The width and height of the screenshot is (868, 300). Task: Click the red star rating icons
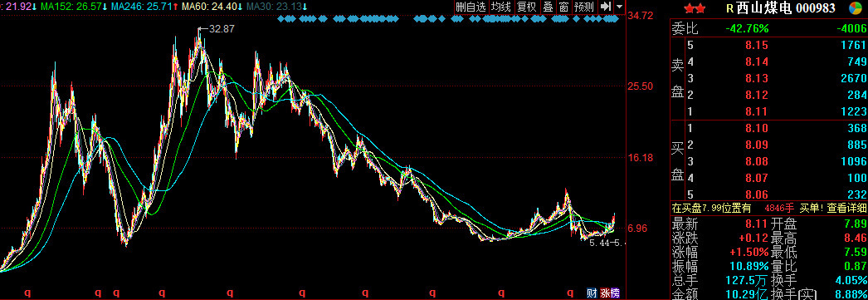[695, 8]
